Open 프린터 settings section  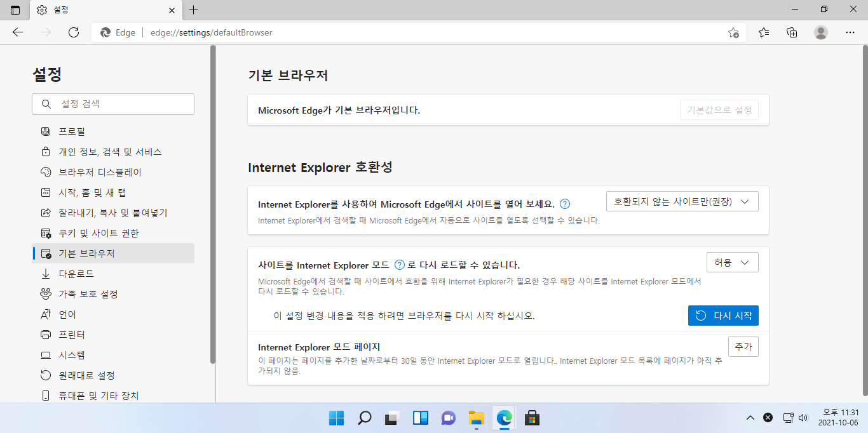(113, 335)
